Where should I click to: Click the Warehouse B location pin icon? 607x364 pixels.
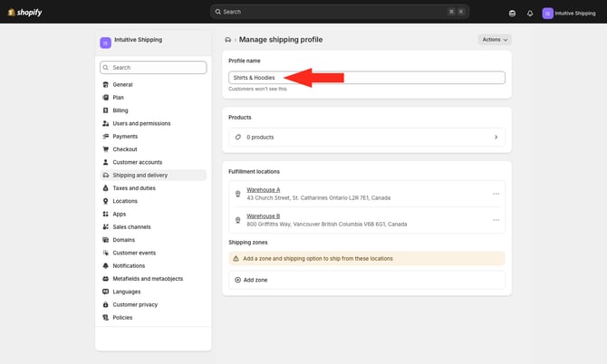(x=238, y=220)
